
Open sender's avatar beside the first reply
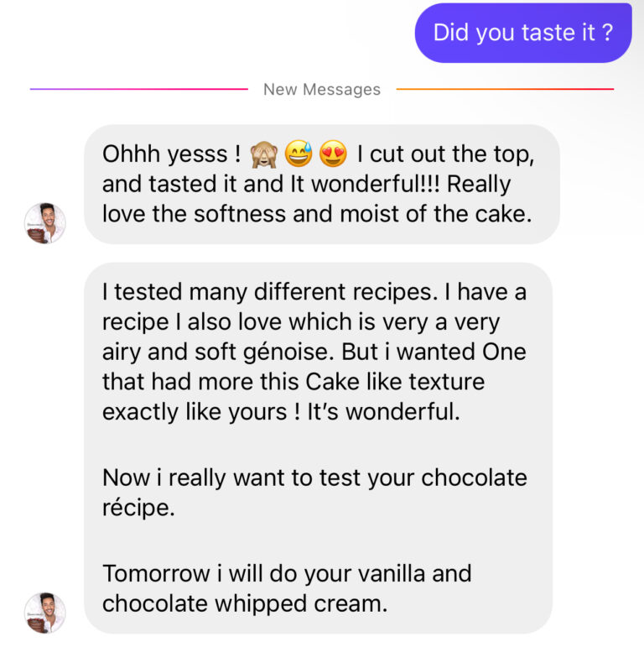[45, 223]
